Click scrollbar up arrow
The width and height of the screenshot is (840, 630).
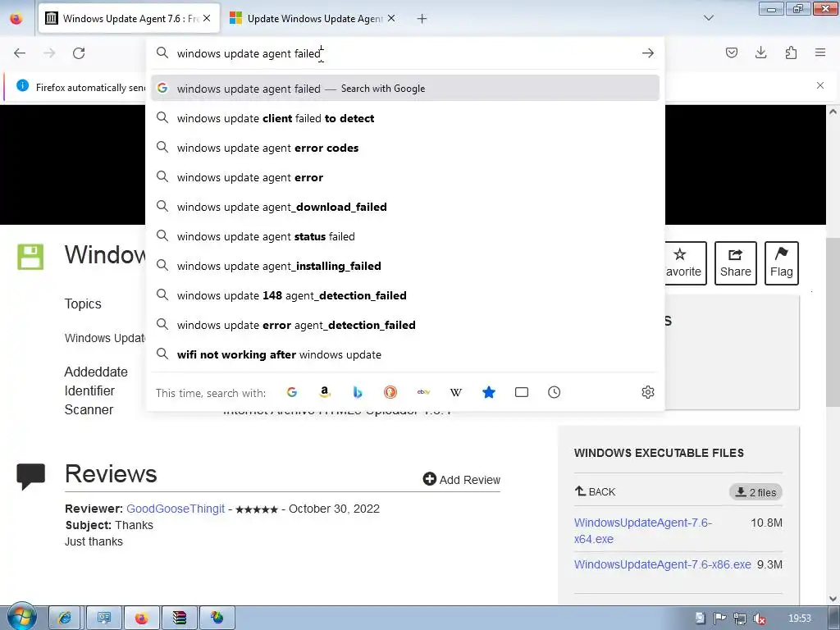click(x=833, y=112)
